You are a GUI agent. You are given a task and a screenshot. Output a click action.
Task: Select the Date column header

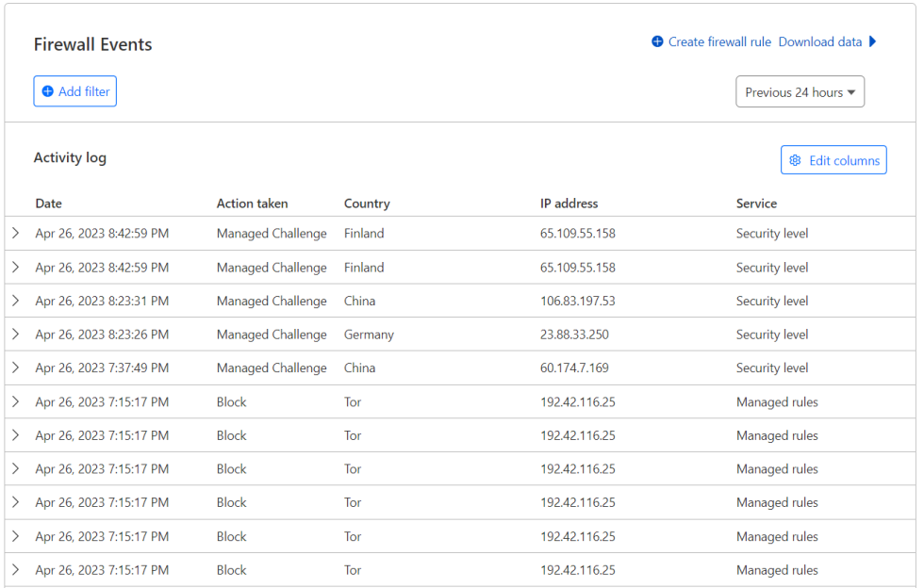coord(48,204)
